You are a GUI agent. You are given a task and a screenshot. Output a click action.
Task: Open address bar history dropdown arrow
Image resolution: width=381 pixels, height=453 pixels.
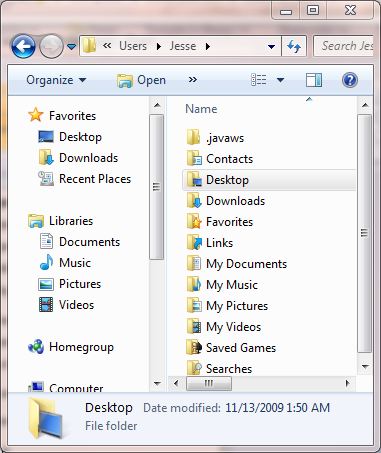point(272,46)
